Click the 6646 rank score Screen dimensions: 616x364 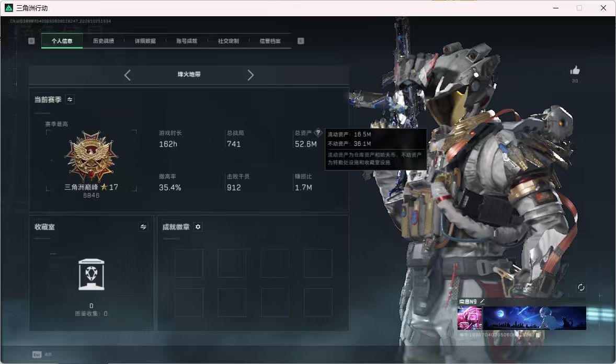pos(91,196)
